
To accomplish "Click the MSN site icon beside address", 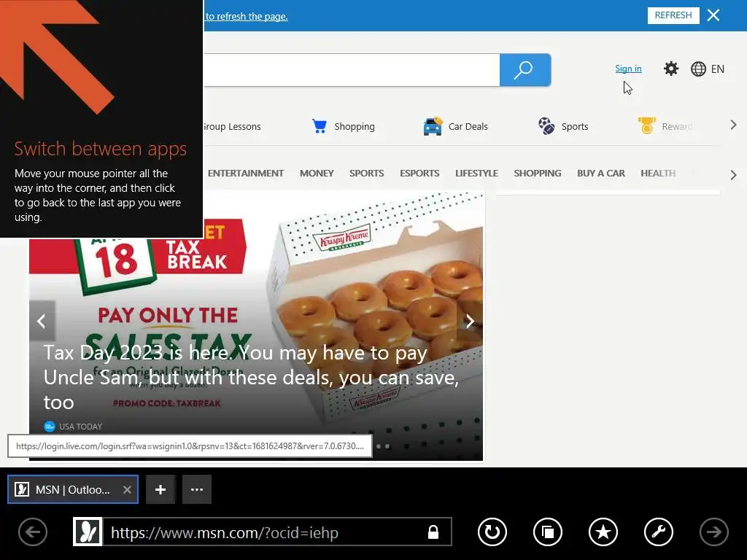I will point(88,532).
